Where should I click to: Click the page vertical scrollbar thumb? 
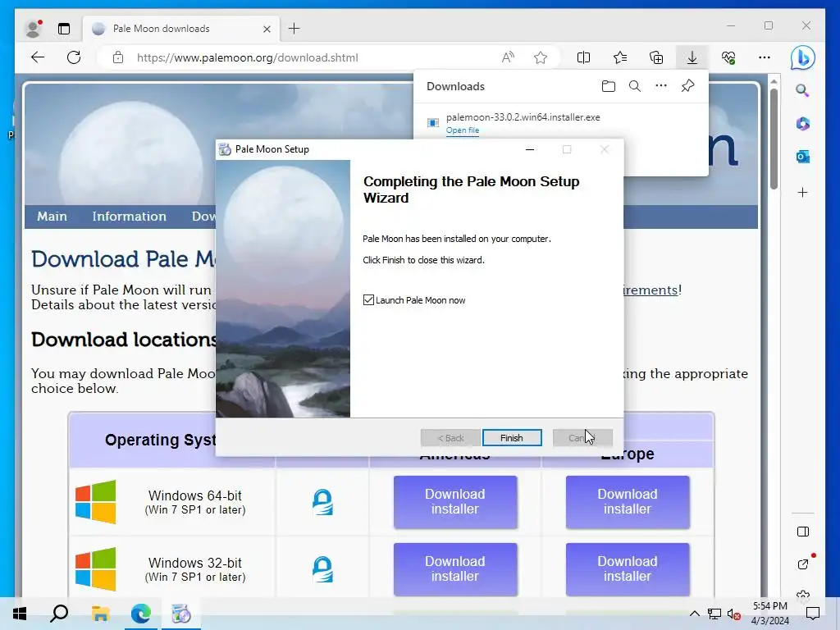774,138
